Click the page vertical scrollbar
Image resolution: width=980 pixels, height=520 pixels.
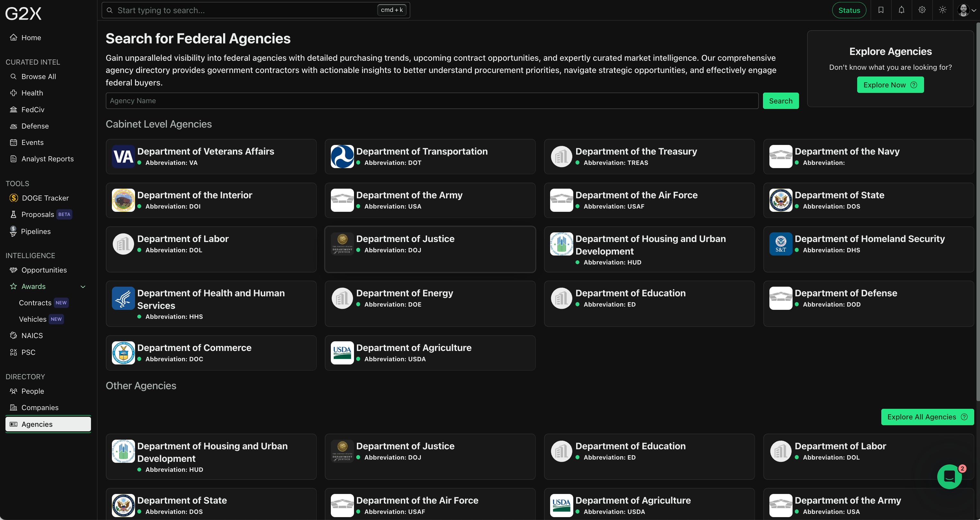pos(978,211)
